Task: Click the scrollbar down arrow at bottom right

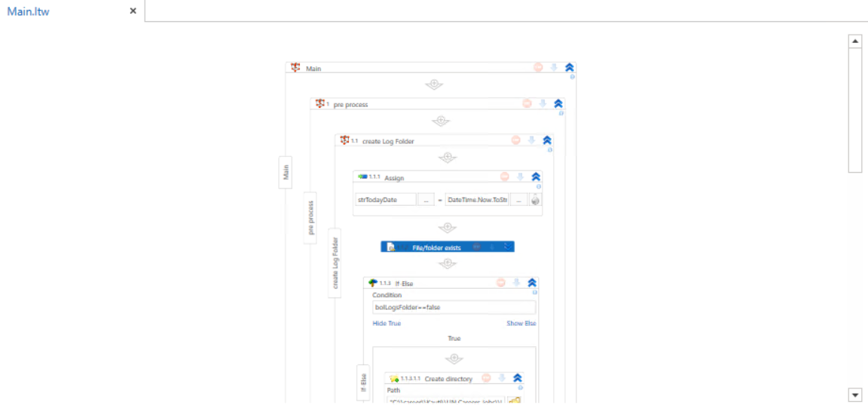Action: point(855,394)
